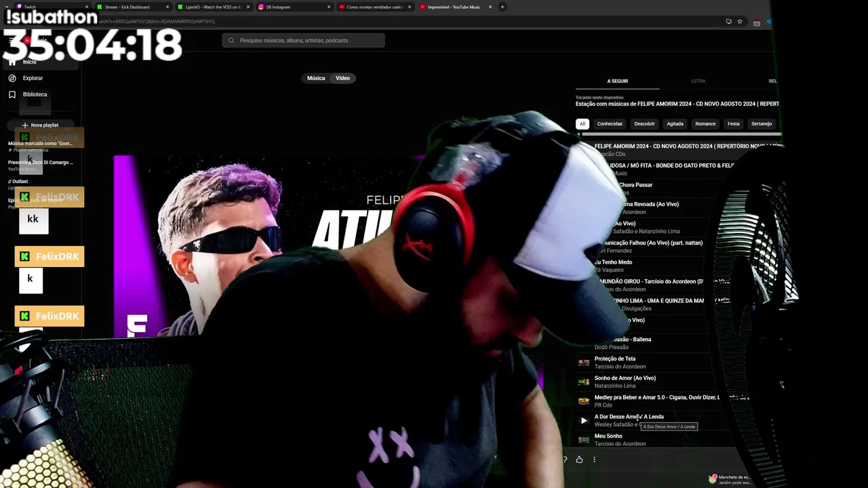
Task: Select PR Cds artist link
Action: point(603,405)
